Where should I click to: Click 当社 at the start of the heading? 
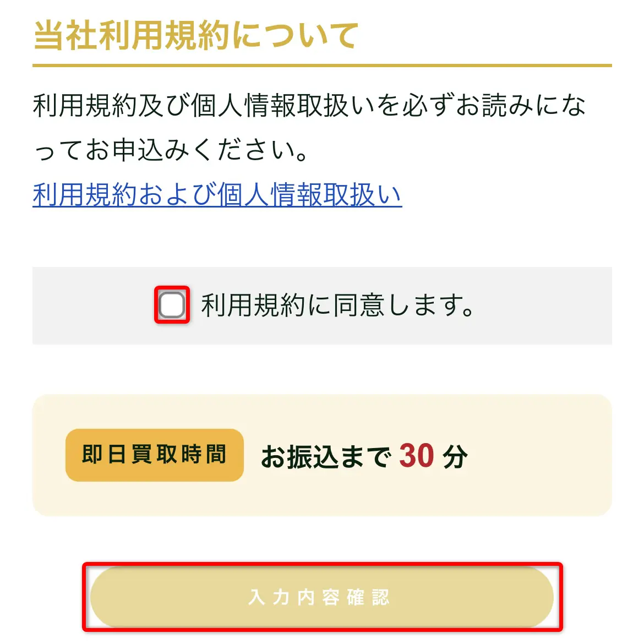pyautogui.click(x=65, y=36)
